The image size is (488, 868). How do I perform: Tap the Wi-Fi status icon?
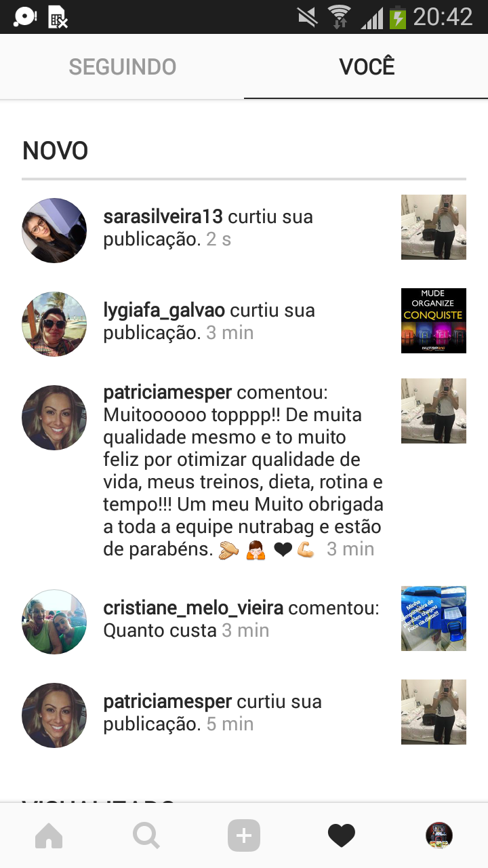tap(339, 17)
